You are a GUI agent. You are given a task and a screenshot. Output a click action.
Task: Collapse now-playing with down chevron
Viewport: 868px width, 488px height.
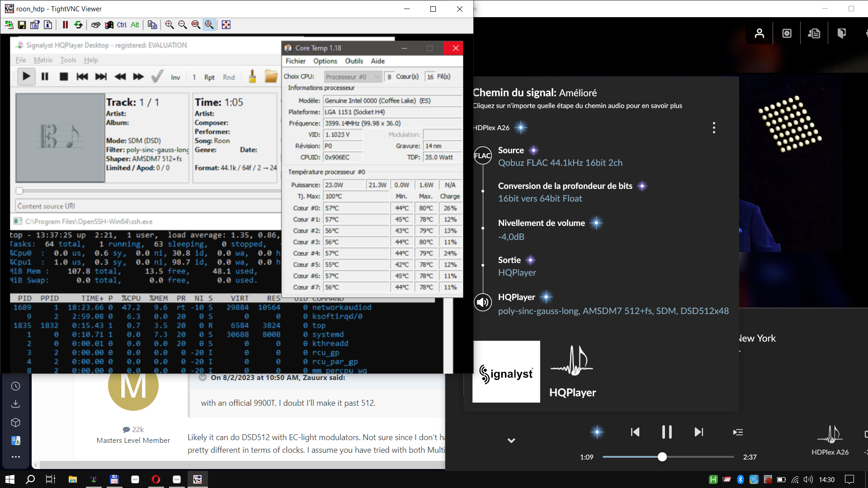tap(511, 440)
